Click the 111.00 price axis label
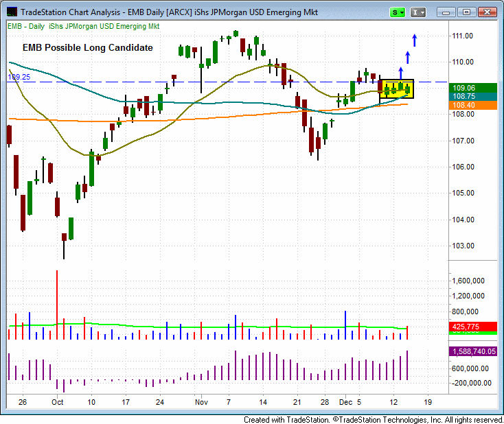The image size is (504, 424). (463, 36)
